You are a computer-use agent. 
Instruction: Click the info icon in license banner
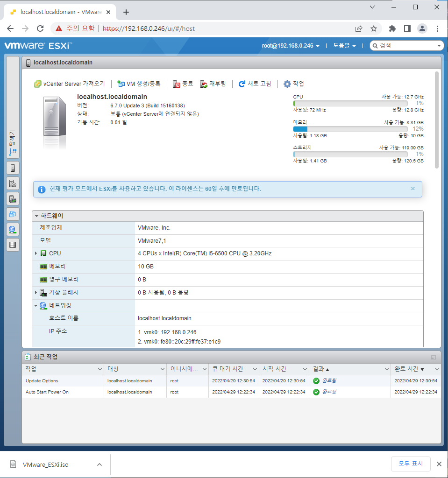click(x=42, y=190)
